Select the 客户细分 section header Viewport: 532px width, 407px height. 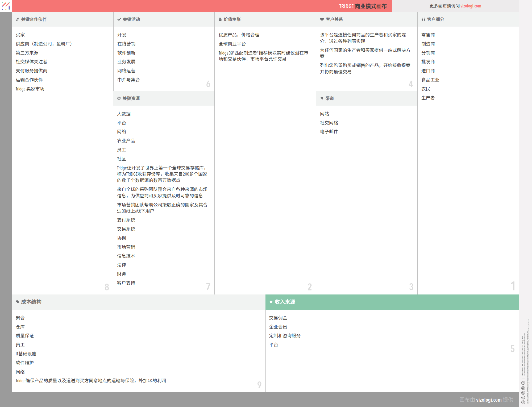435,19
